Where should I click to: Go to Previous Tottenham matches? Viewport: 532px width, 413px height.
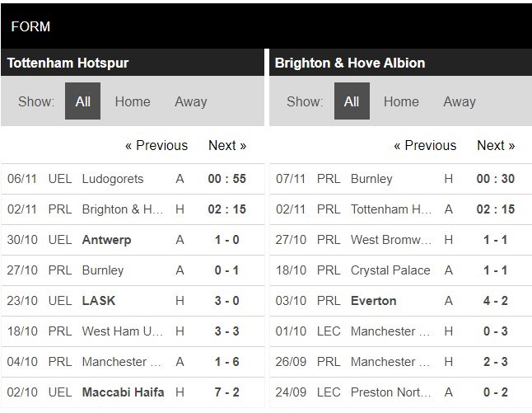(156, 145)
